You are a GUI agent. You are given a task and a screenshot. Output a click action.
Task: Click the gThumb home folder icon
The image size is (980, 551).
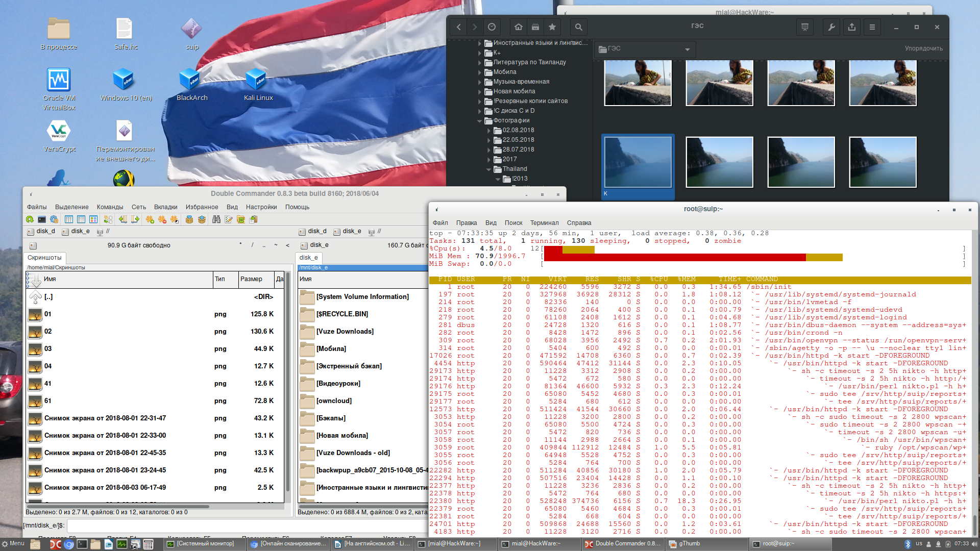point(518,27)
